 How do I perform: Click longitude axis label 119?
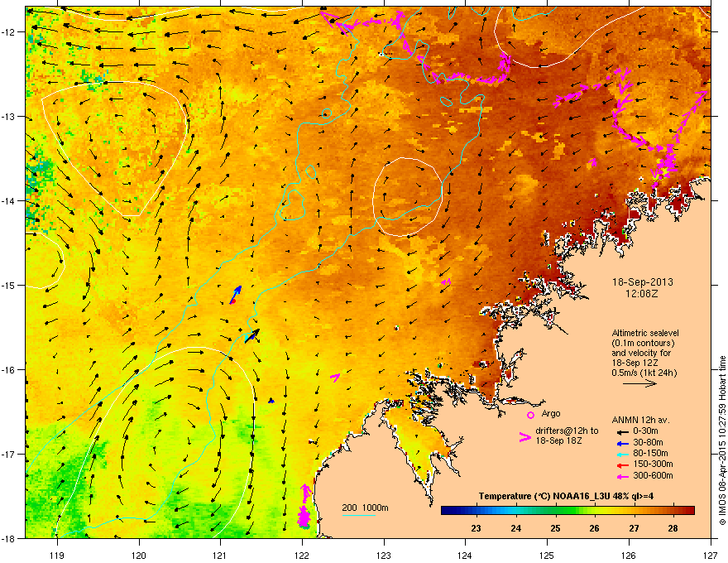point(57,555)
